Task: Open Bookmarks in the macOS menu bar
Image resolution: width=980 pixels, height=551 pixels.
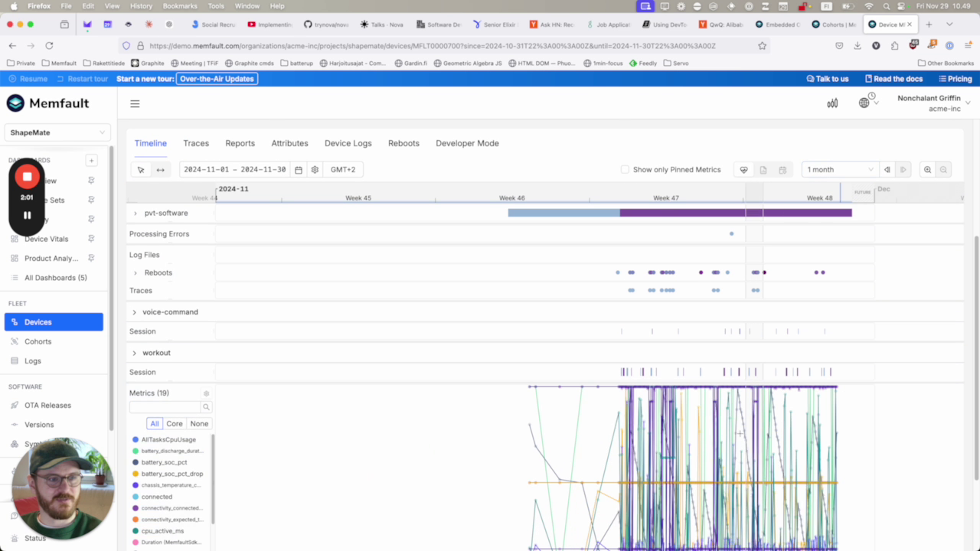Action: click(180, 6)
